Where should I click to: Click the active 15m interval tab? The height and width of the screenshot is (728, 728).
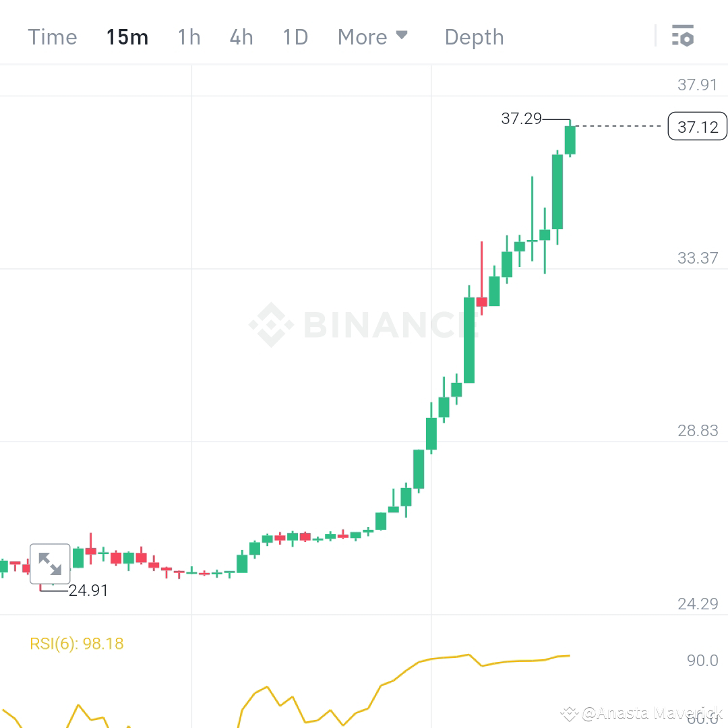pos(127,37)
